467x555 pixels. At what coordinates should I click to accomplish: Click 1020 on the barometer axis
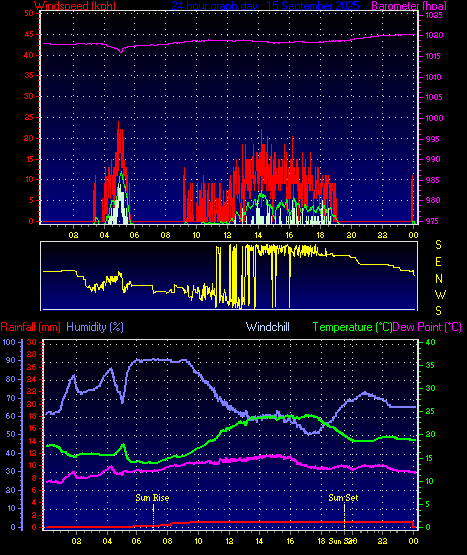tap(434, 35)
